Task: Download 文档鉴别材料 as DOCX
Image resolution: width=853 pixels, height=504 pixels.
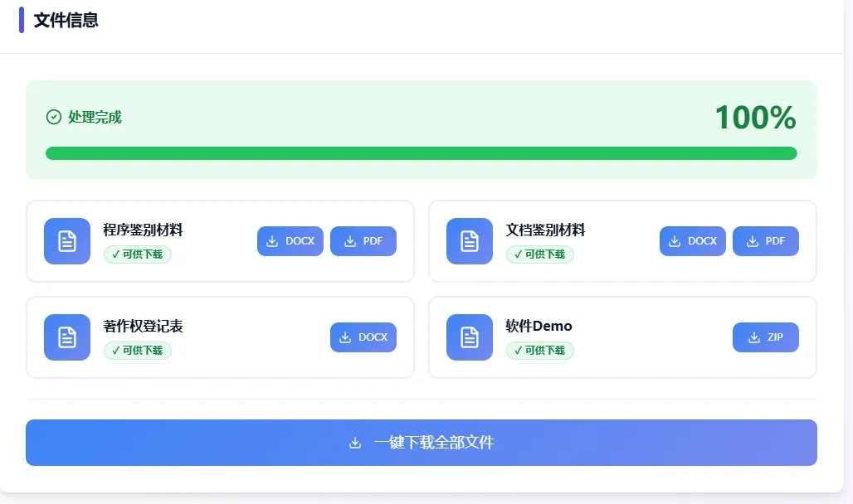Action: click(x=692, y=240)
